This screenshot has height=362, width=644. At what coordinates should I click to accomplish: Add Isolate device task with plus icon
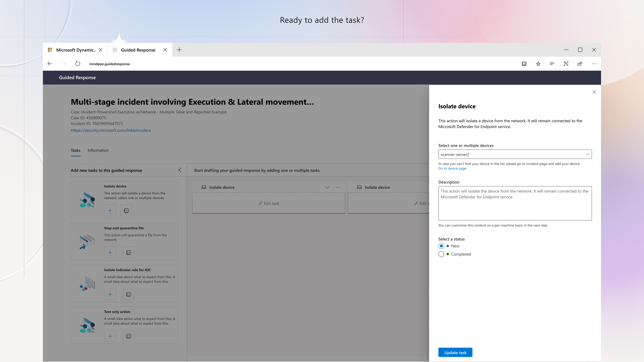[110, 211]
